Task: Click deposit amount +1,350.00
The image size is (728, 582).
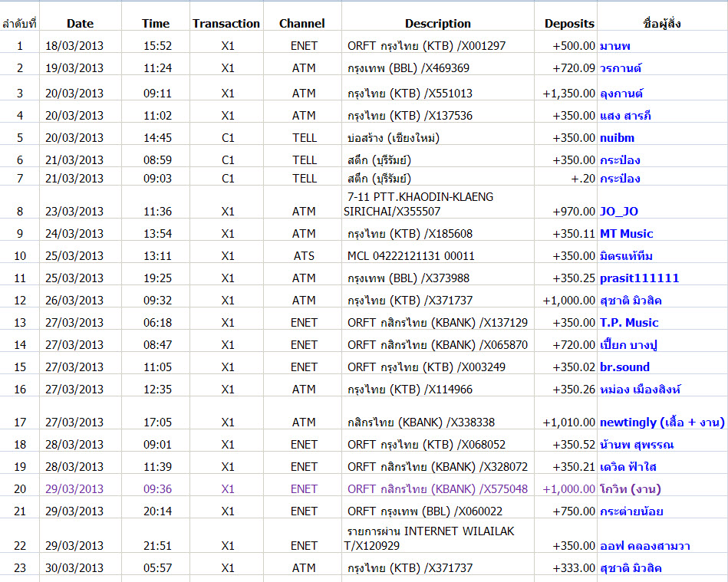Action: coord(568,94)
